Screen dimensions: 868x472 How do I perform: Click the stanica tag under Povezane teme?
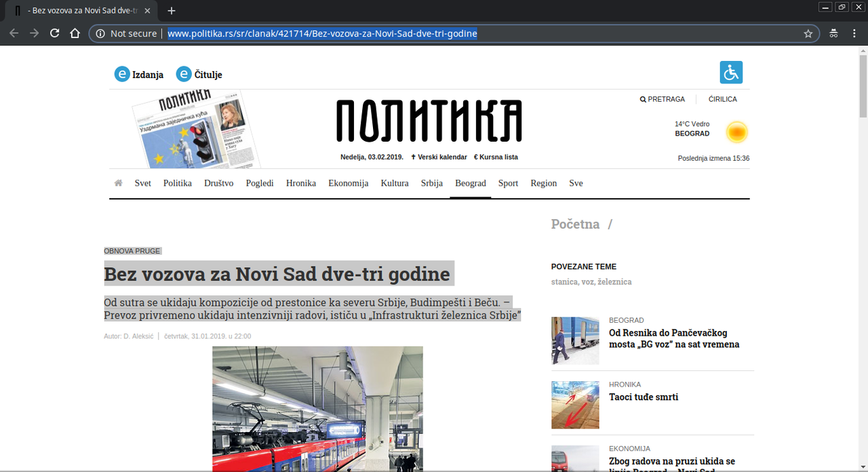(x=564, y=281)
